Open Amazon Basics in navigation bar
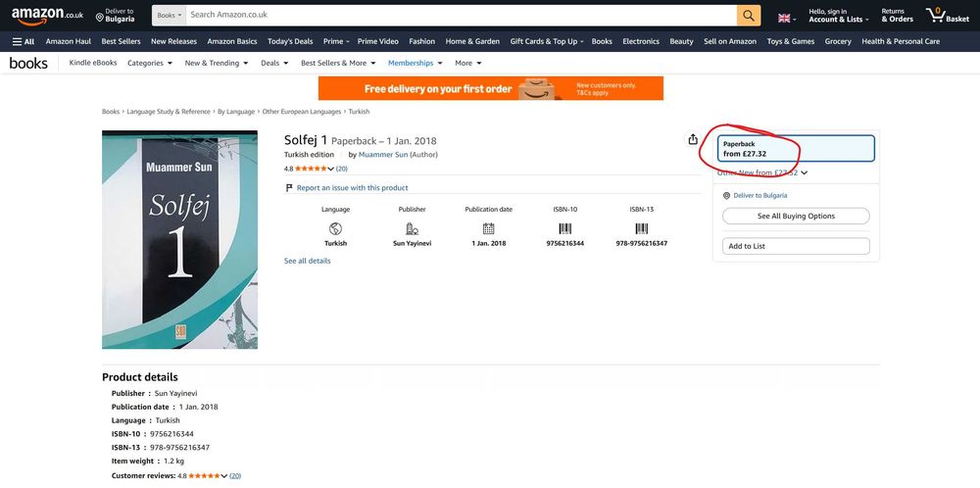The height and width of the screenshot is (488, 980). click(232, 41)
